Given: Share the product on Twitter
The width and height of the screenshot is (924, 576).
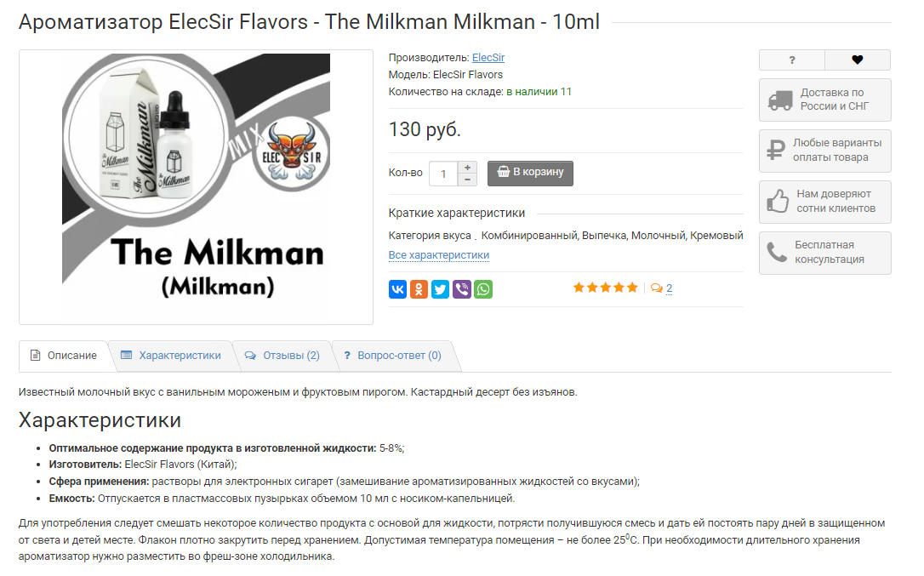Looking at the screenshot, I should click(440, 289).
